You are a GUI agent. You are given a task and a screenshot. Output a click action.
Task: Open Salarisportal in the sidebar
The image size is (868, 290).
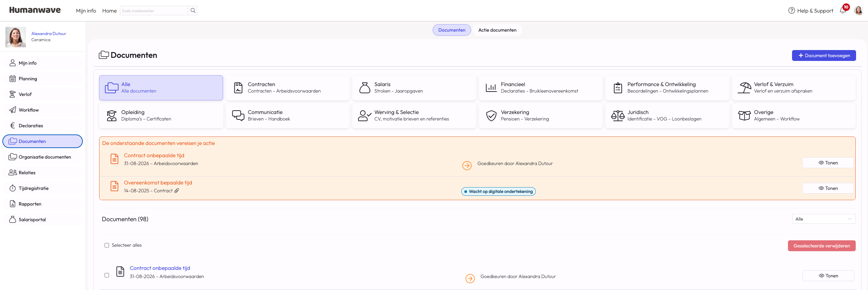click(x=43, y=220)
